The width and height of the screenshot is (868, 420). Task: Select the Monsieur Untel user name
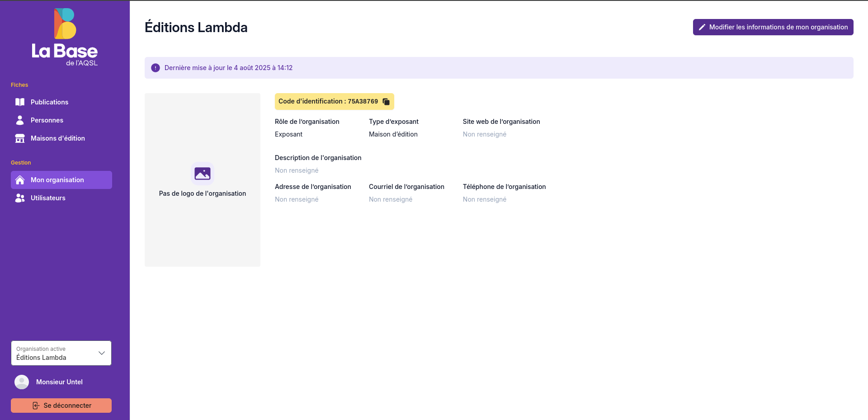pyautogui.click(x=59, y=382)
